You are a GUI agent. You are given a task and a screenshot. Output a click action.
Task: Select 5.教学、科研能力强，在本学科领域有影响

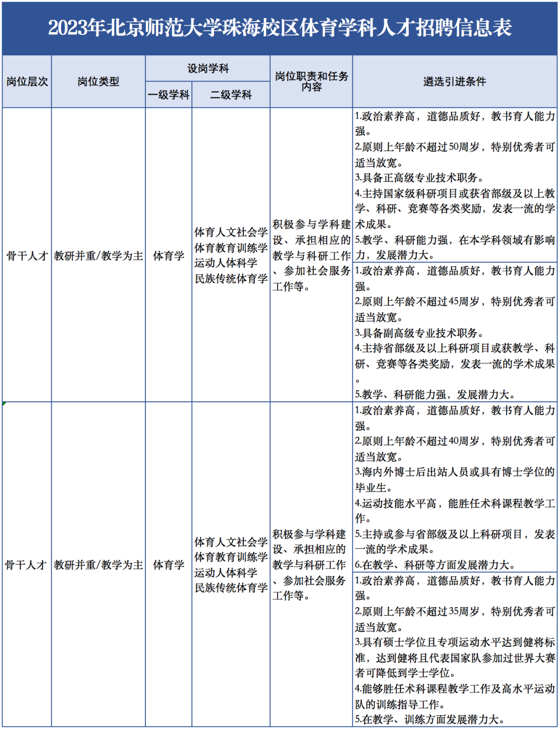point(455,240)
